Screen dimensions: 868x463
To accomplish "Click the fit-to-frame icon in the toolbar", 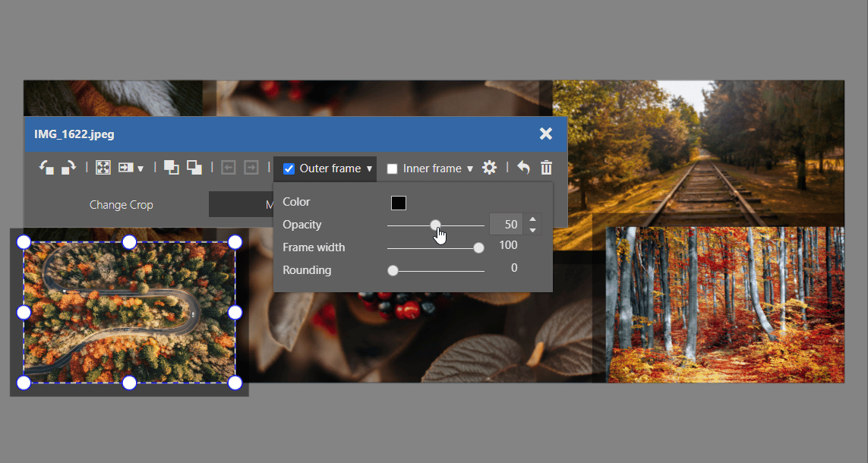I will (102, 167).
